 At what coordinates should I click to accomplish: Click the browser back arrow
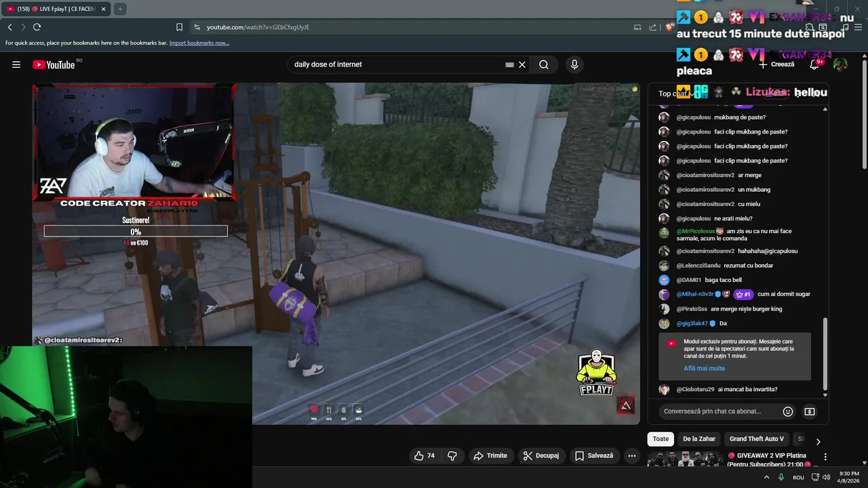tap(9, 27)
